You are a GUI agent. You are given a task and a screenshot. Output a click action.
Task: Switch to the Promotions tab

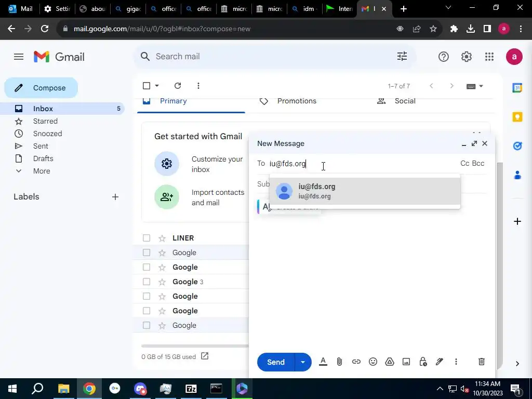(297, 101)
